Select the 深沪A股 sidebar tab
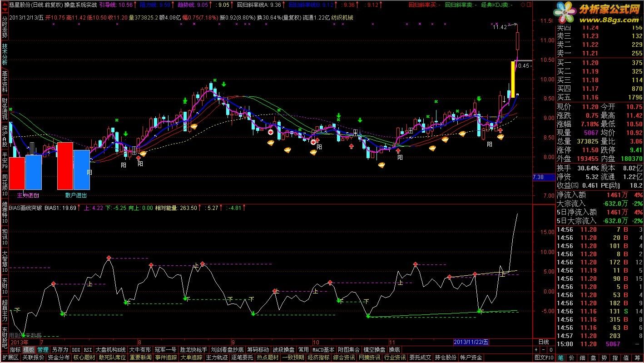The image size is (644, 363). pyautogui.click(x=5, y=136)
